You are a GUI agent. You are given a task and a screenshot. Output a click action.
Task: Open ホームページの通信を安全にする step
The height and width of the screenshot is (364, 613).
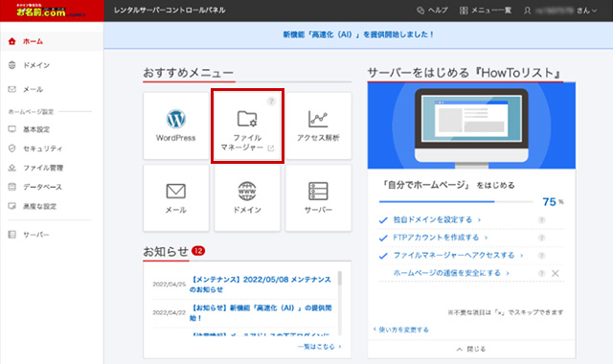(451, 273)
